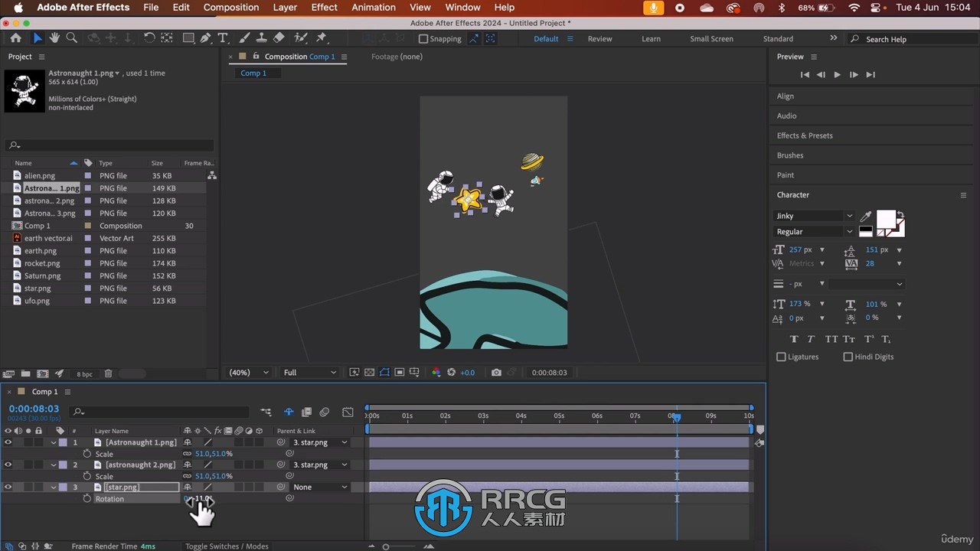Collapse the astronaught 2.png layer properties

coord(54,465)
